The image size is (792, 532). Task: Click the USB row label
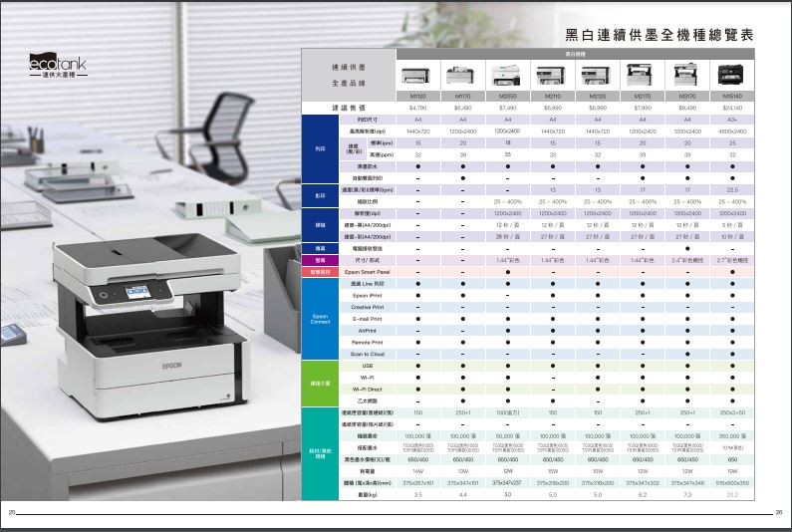pyautogui.click(x=367, y=366)
